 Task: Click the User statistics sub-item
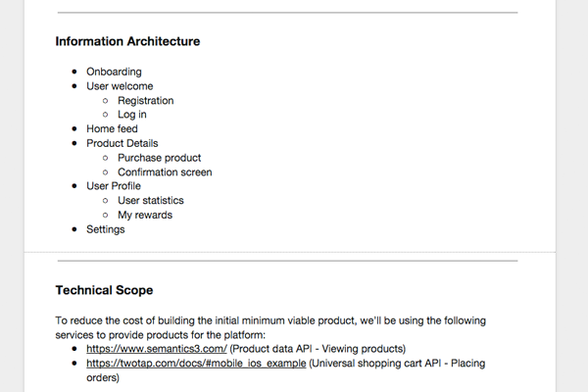(x=151, y=201)
